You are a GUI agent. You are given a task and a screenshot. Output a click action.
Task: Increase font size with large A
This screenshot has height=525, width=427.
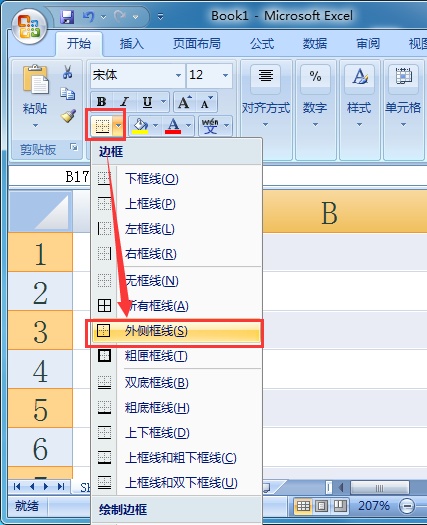pyautogui.click(x=184, y=102)
